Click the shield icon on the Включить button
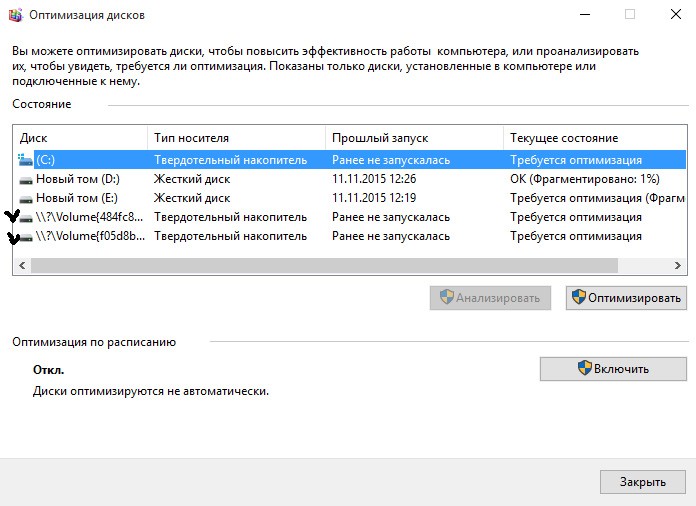This screenshot has width=696, height=506. [x=584, y=368]
